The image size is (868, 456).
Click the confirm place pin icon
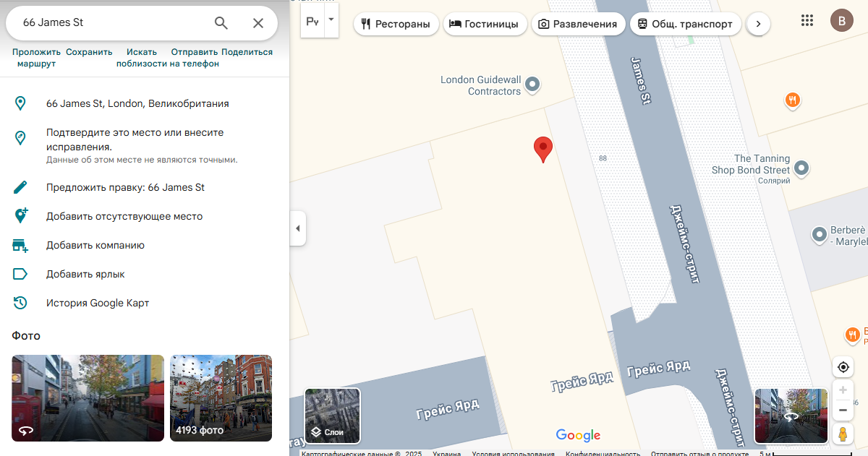(x=20, y=138)
